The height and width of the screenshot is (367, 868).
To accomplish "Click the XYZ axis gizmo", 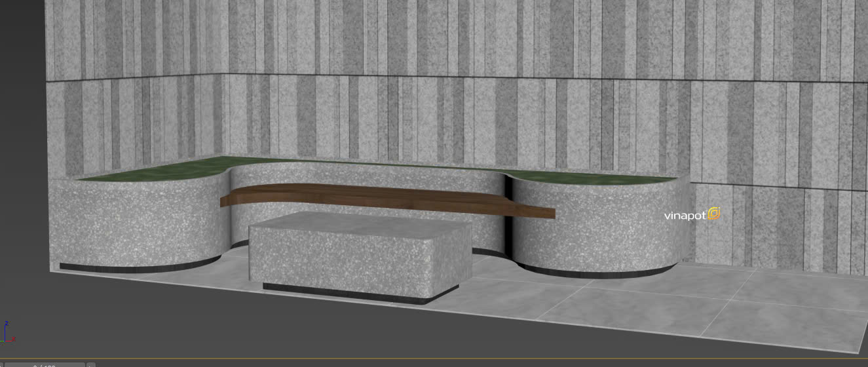I will pos(8,334).
